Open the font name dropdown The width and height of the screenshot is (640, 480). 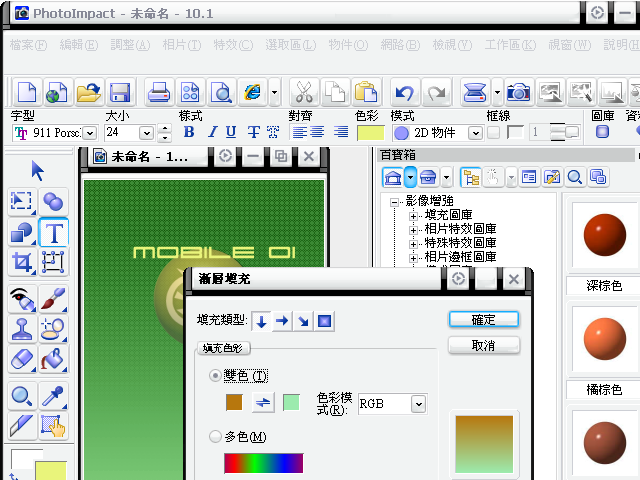(90, 133)
